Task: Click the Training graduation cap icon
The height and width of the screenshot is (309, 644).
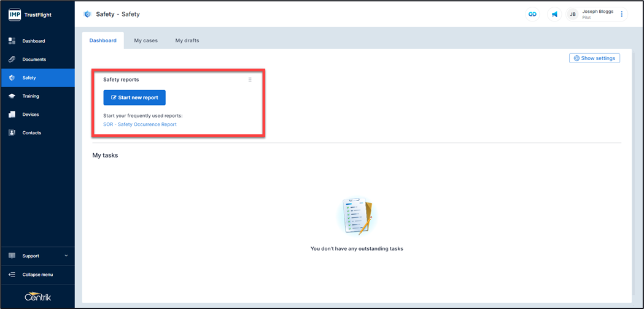Action: coord(12,96)
